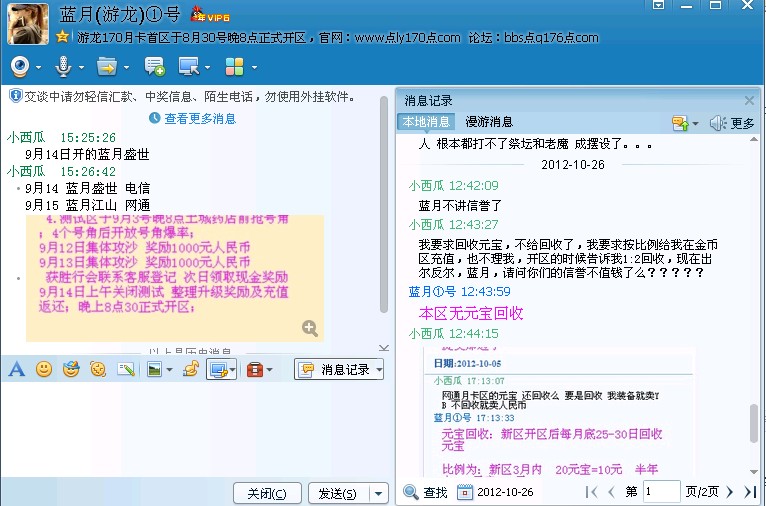Go to previous page of records

pos(612,492)
